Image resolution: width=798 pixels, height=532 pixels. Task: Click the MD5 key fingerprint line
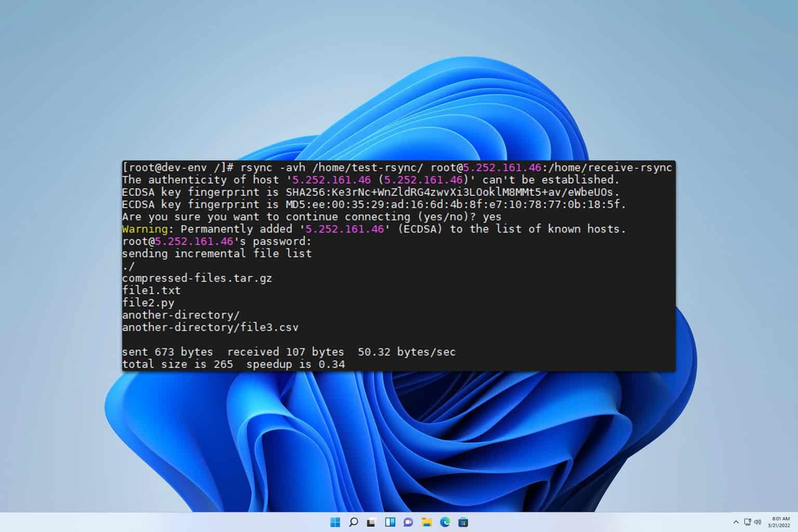(374, 204)
